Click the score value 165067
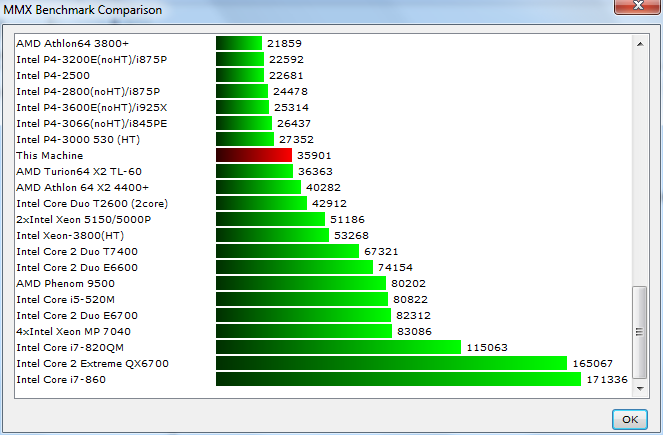Screen dimensions: 663x435 click(592, 364)
